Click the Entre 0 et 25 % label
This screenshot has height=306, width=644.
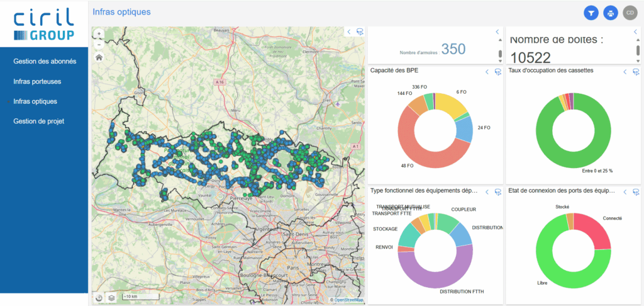[597, 171]
